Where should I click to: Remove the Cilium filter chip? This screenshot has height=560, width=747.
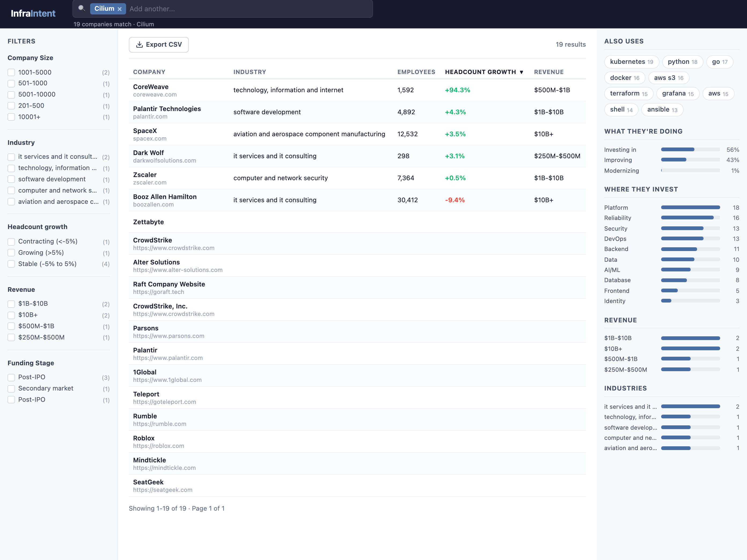point(120,9)
